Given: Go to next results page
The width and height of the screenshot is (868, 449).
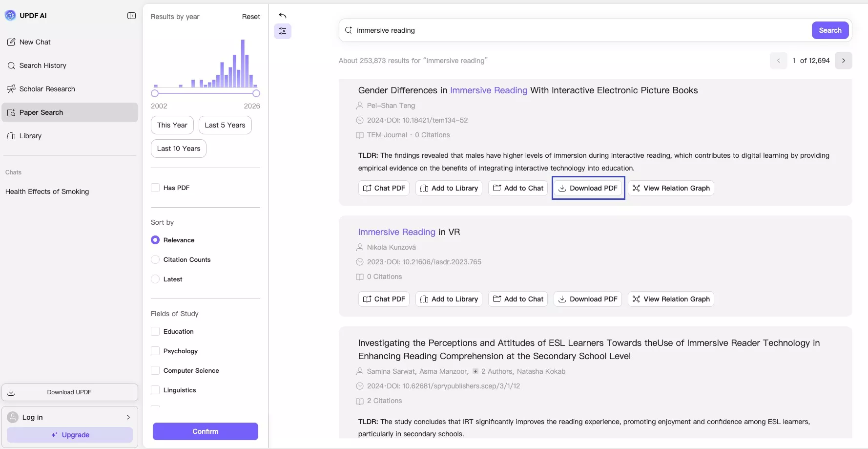Looking at the screenshot, I should coord(843,61).
